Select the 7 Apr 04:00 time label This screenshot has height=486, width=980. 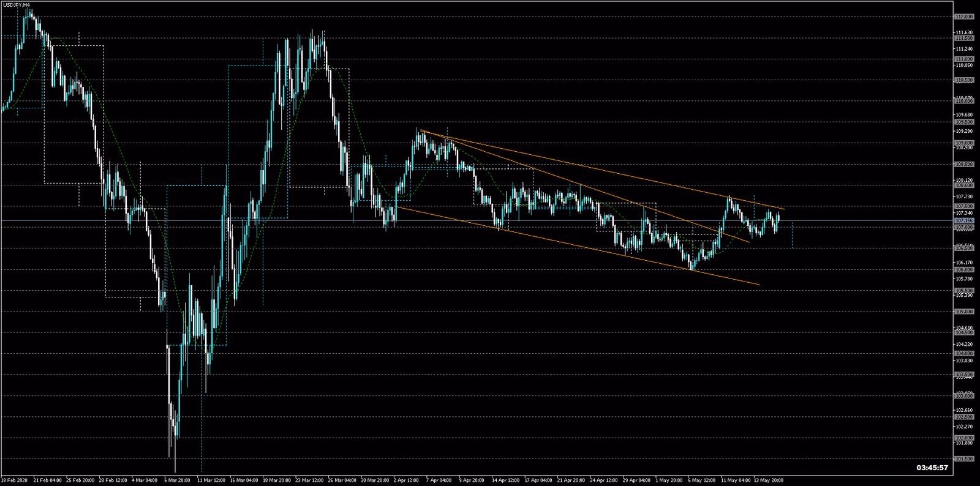click(x=439, y=480)
